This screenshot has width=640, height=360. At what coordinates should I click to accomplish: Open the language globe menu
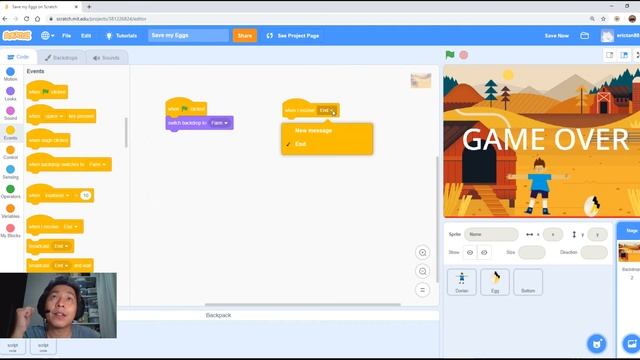click(47, 36)
